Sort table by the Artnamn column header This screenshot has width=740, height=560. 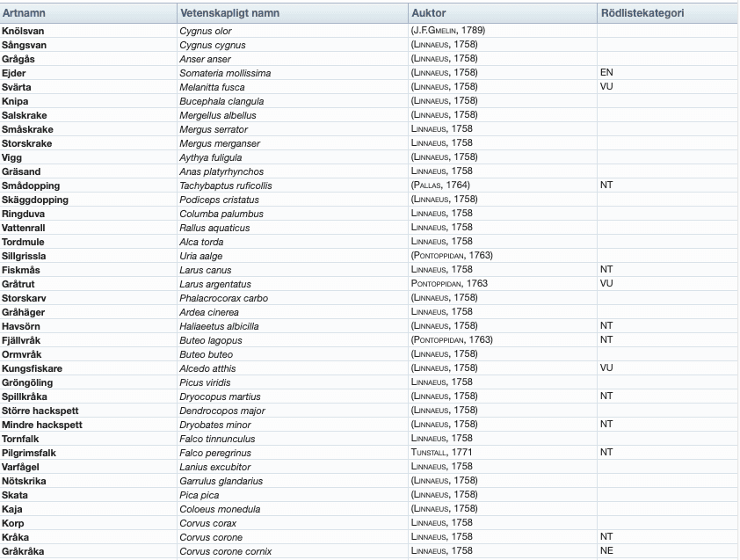[x=24, y=13]
